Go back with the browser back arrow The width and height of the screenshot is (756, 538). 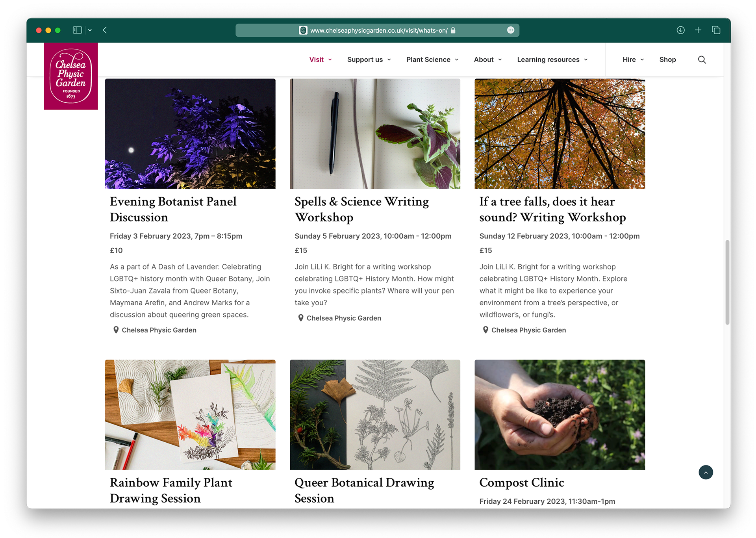point(105,30)
